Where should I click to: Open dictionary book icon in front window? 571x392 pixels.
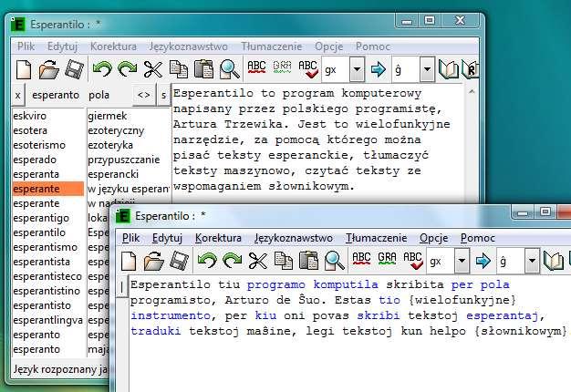554,261
